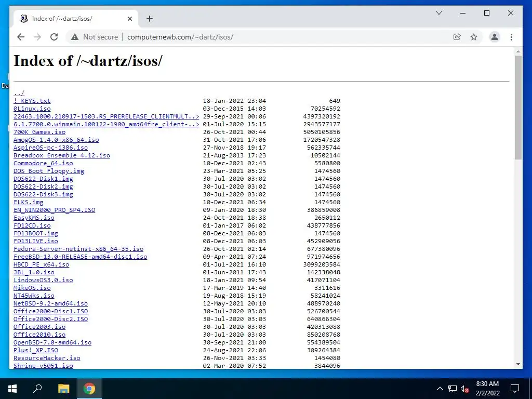Open the Office2003.iso link
Viewport: 532px width, 399px height.
tap(39, 327)
